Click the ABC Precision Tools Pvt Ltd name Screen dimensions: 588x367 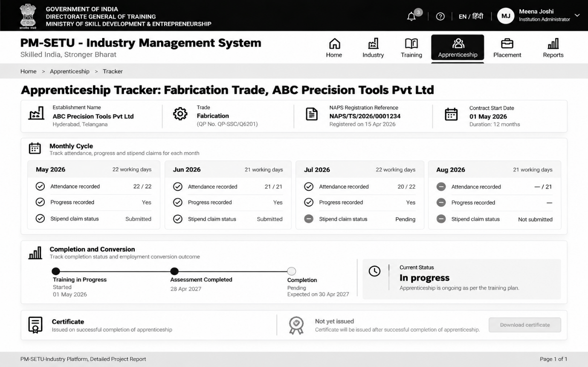coord(93,116)
